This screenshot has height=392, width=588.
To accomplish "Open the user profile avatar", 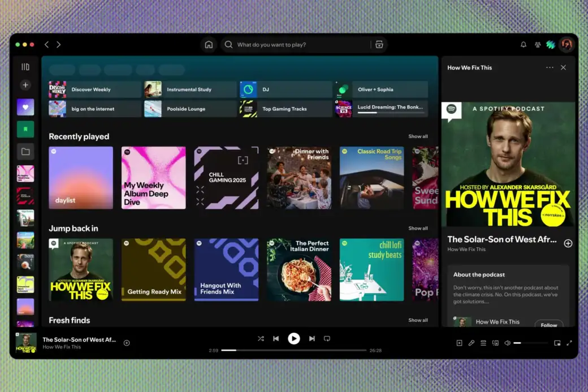I will pos(567,45).
